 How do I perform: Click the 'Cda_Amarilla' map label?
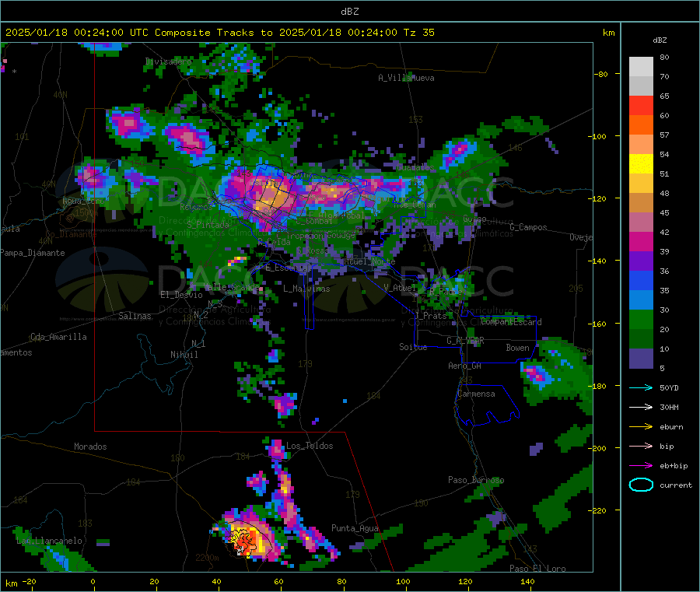pos(58,337)
